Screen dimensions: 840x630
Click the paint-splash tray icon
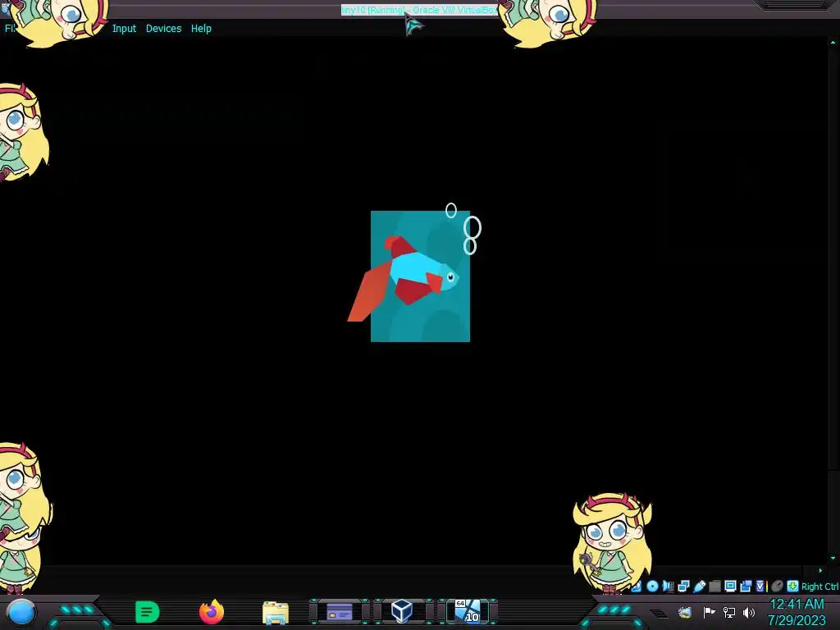click(685, 613)
